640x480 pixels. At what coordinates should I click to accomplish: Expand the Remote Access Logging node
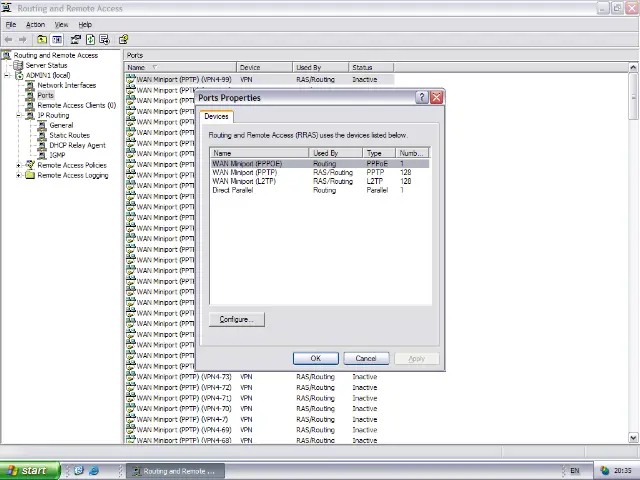[x=19, y=176]
